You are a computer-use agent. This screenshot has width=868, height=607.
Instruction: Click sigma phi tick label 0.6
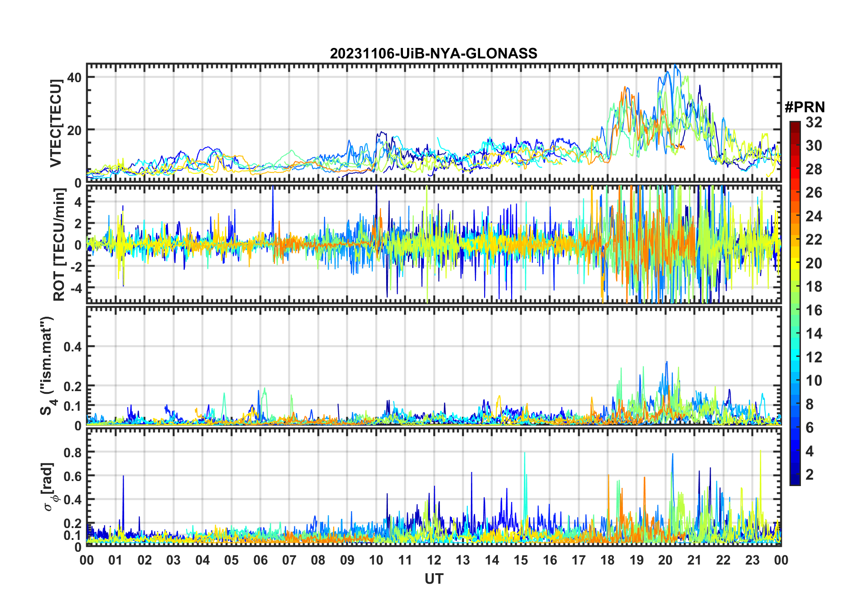pos(73,476)
